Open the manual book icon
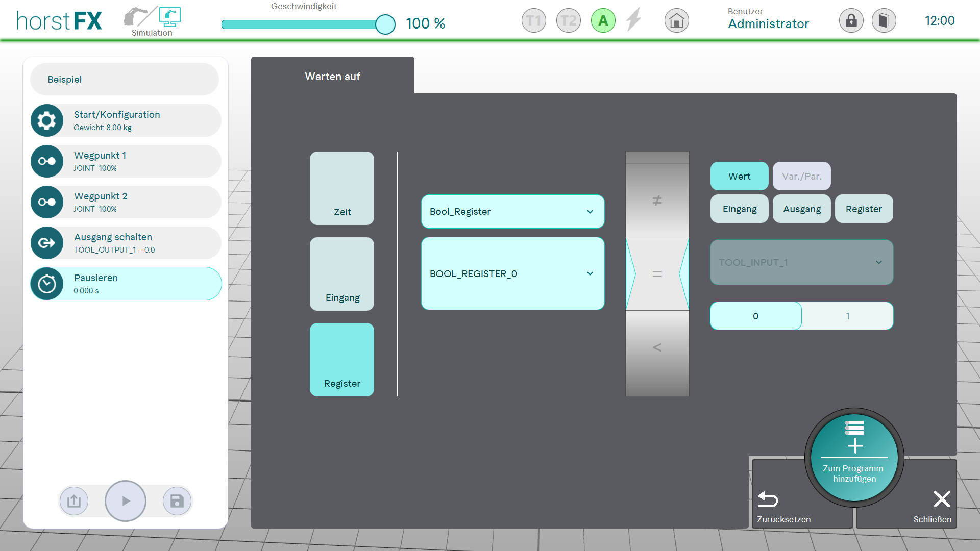The height and width of the screenshot is (551, 980). pyautogui.click(x=884, y=21)
